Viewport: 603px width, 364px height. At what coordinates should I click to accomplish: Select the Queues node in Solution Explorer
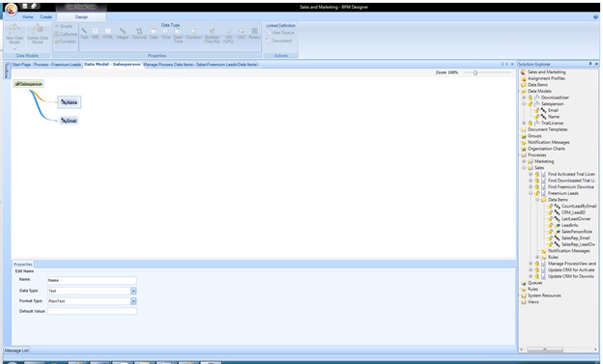pos(535,283)
